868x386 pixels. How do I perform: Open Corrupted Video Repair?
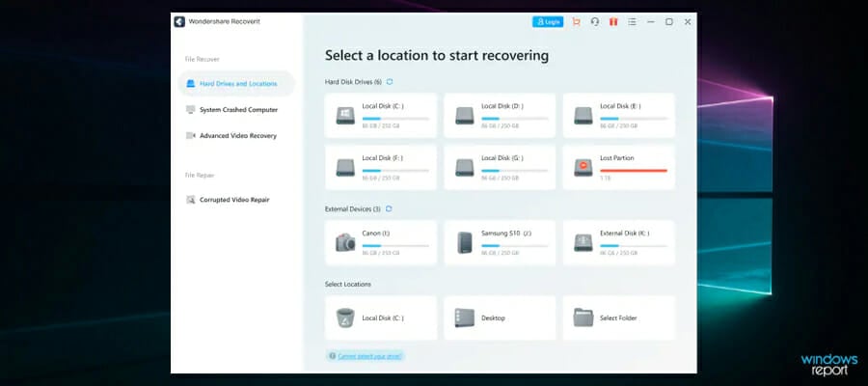(x=236, y=200)
